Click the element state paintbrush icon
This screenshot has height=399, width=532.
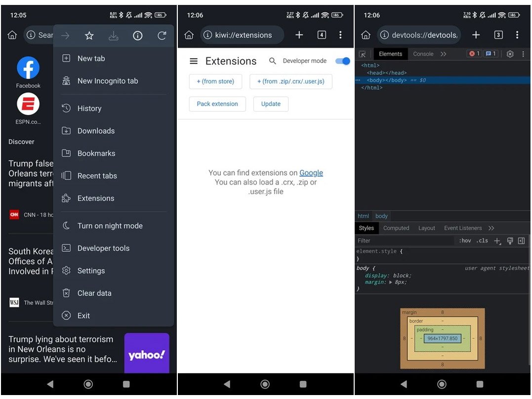tap(510, 240)
